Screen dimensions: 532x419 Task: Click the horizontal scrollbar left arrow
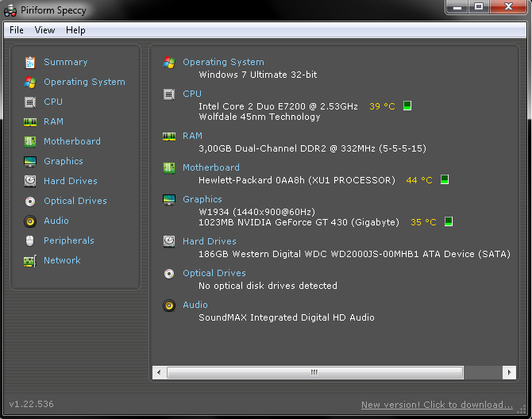[x=159, y=372]
